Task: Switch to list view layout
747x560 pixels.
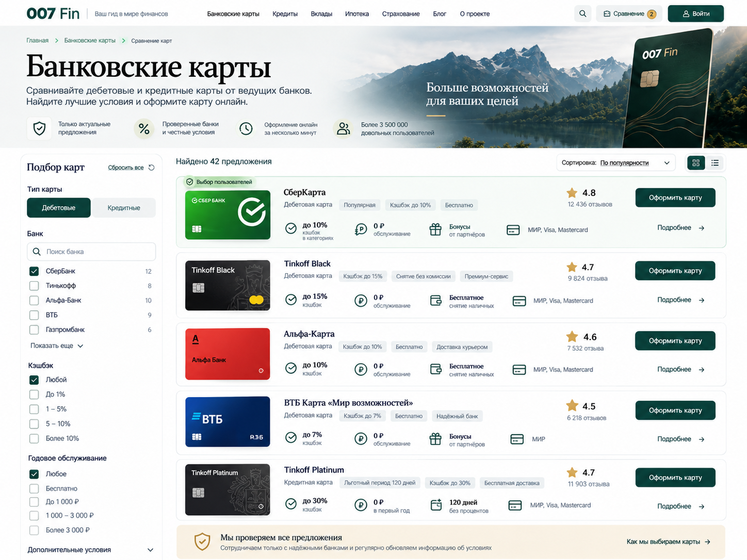Action: pos(715,163)
